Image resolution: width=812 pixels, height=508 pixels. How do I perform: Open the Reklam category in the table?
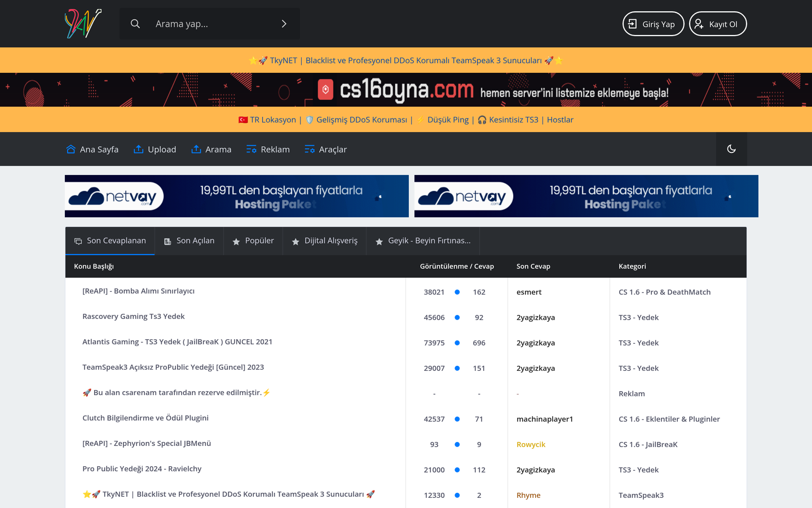(x=632, y=393)
